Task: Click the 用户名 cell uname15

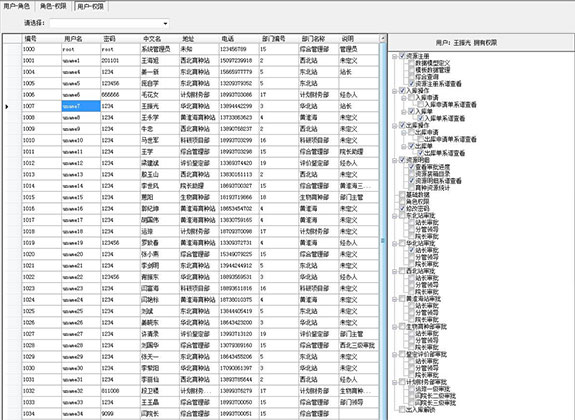Action: tap(81, 197)
